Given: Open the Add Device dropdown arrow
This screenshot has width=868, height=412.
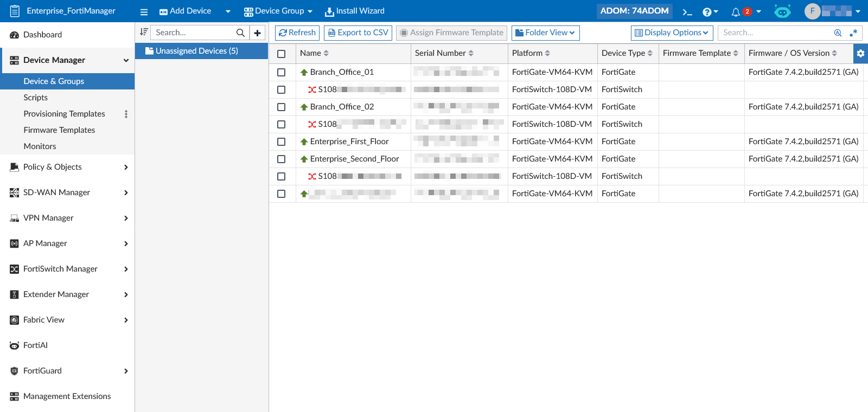Looking at the screenshot, I should tap(228, 11).
